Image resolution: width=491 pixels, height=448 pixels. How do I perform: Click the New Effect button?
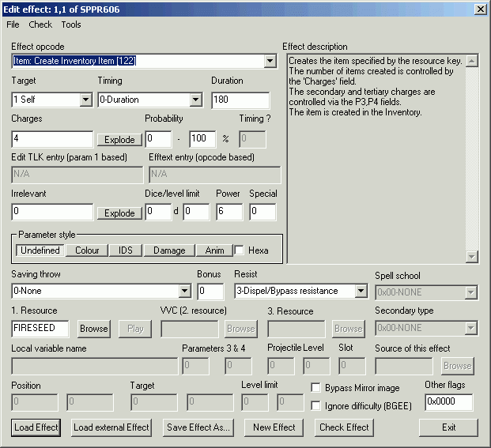(274, 427)
